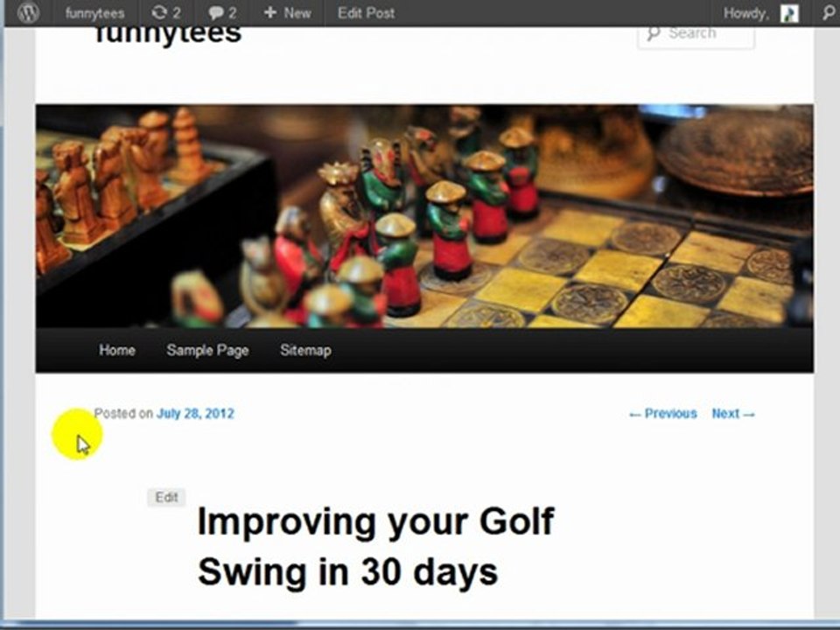Open Sitemap from navigation menu
Image resolution: width=840 pixels, height=630 pixels.
[x=305, y=350]
